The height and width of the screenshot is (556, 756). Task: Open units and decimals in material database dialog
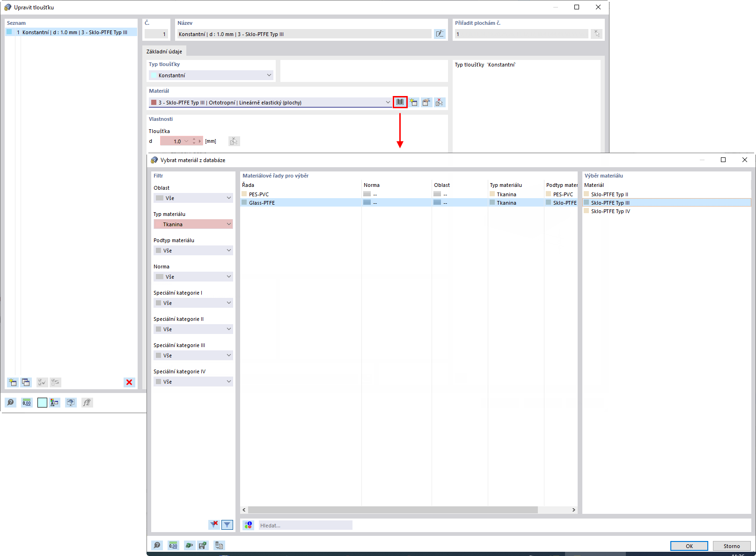(x=173, y=545)
